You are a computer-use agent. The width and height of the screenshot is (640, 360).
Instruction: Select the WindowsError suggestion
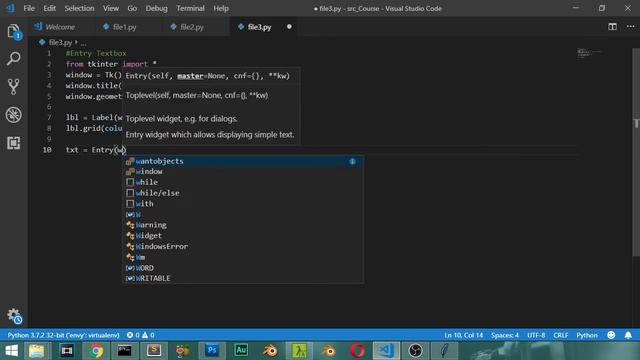[243, 247]
